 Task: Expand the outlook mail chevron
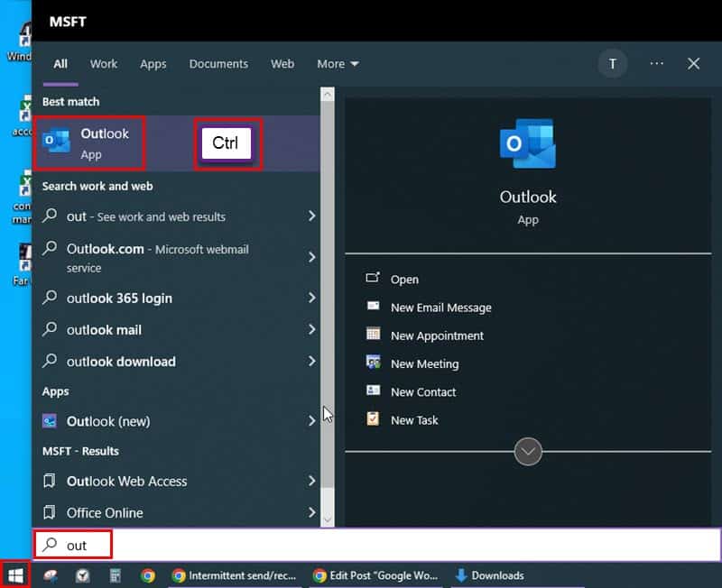coord(311,329)
